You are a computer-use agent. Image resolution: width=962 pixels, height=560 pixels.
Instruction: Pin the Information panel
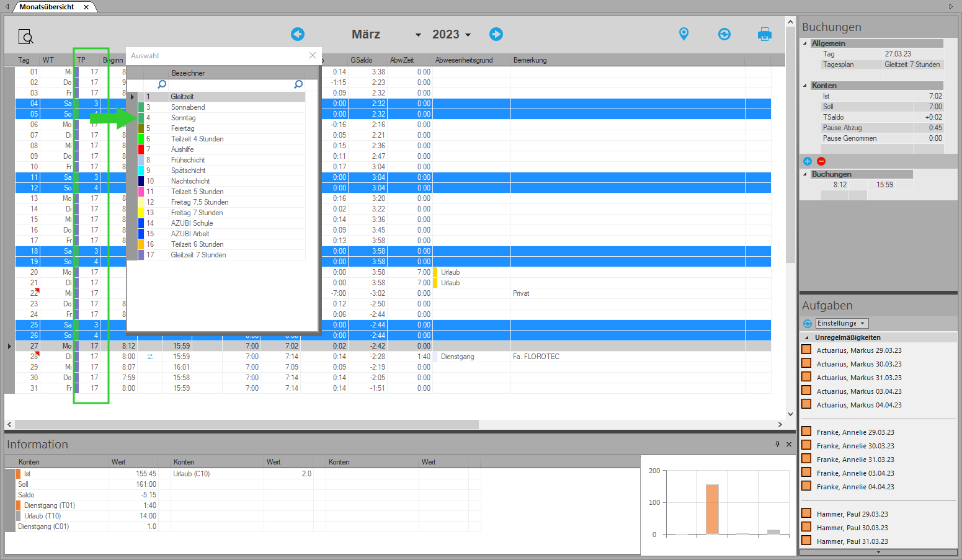777,444
